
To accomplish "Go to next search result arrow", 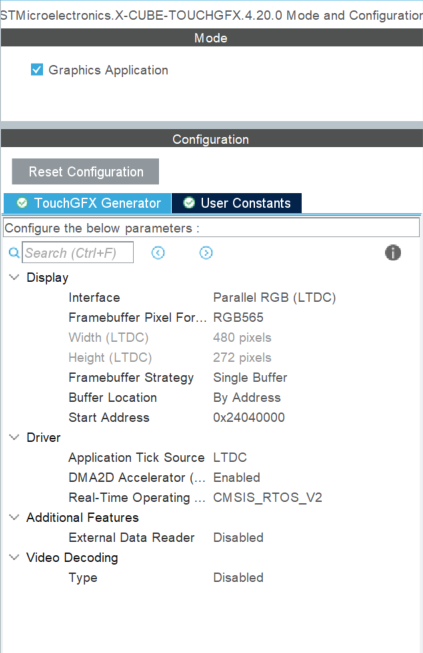I will 206,252.
